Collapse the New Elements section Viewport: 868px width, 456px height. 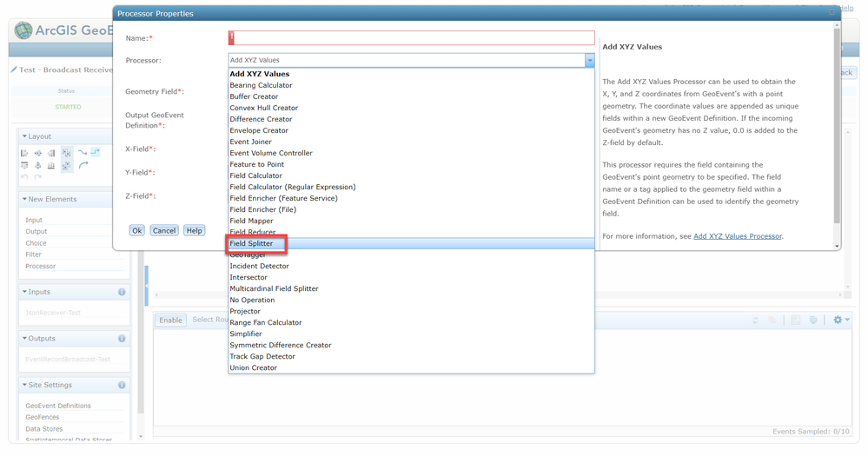click(x=24, y=199)
